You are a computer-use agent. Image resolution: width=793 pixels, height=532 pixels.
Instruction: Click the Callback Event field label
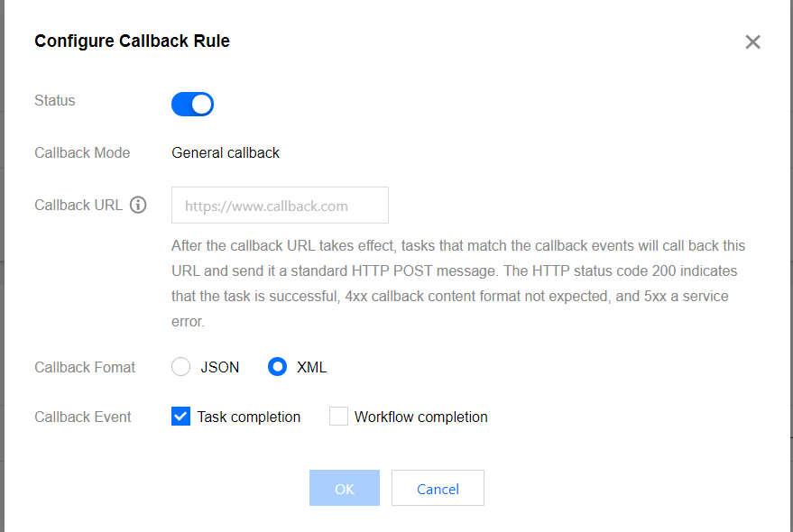coord(83,417)
